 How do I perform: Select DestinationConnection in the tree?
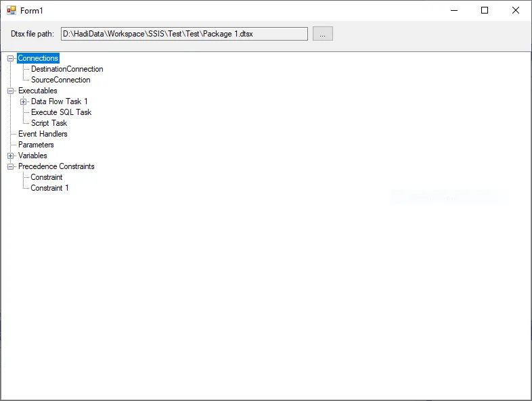click(67, 69)
